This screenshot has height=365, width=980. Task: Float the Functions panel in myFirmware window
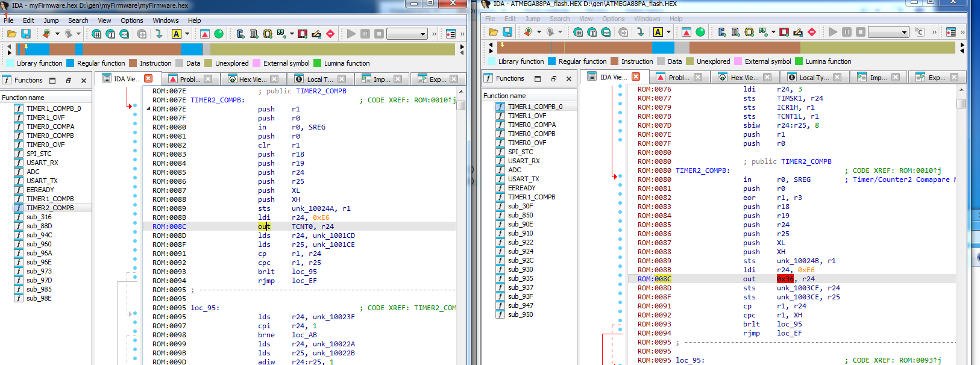click(69, 80)
